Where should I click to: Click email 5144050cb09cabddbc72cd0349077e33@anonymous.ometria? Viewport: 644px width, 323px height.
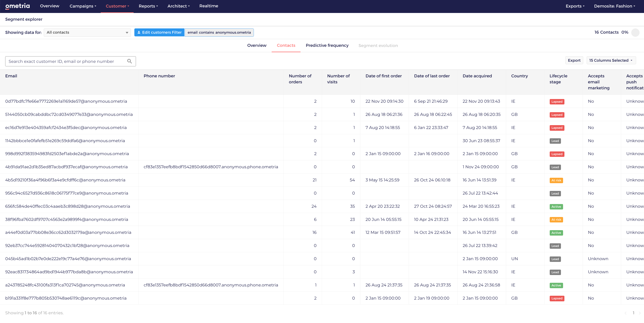[x=69, y=115]
